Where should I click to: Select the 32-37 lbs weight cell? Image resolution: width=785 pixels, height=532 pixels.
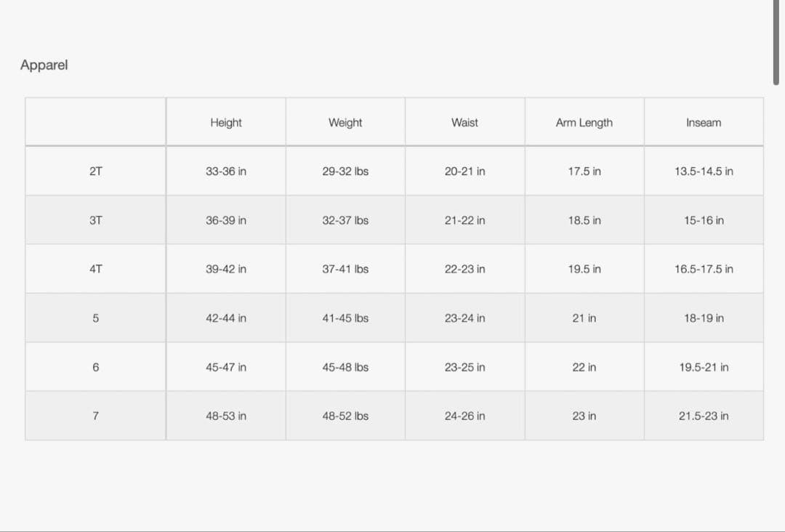point(345,220)
